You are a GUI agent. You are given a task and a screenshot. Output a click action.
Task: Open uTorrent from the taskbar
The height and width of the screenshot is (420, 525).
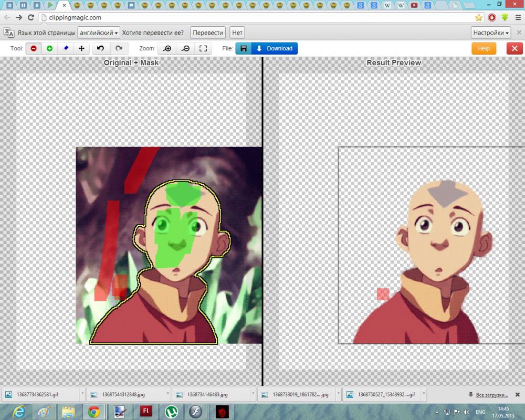[171, 412]
